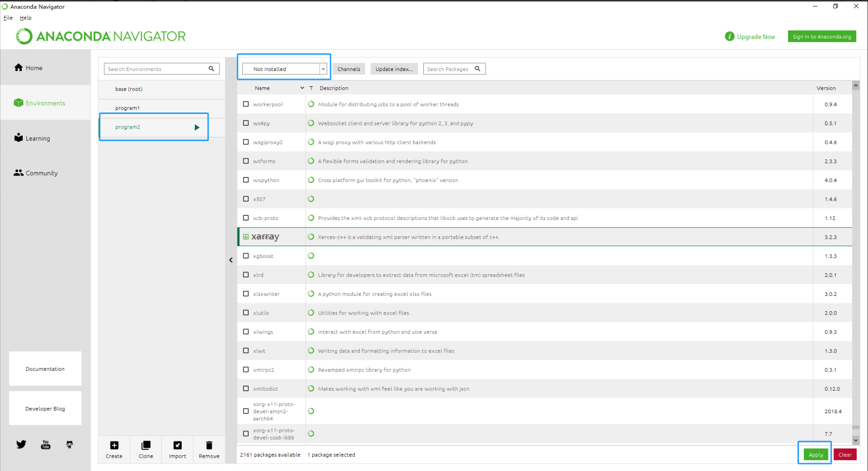
Task: Open the YouTube icon link
Action: [x=45, y=444]
